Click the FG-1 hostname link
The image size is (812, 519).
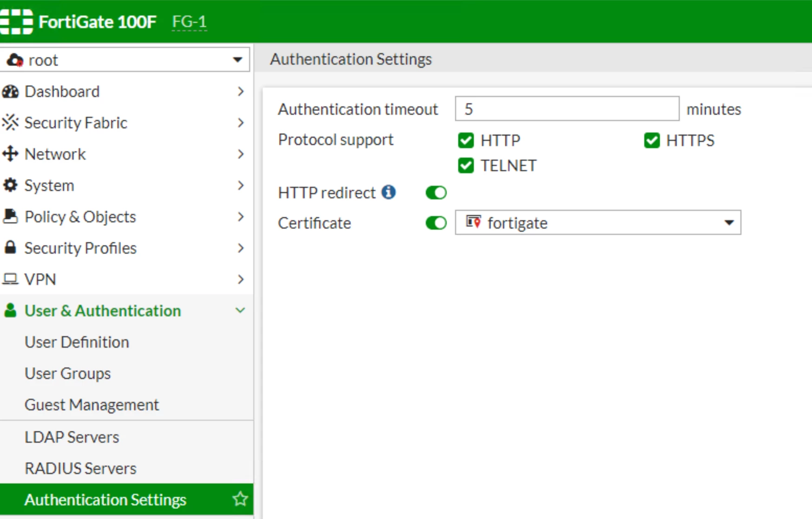point(189,22)
